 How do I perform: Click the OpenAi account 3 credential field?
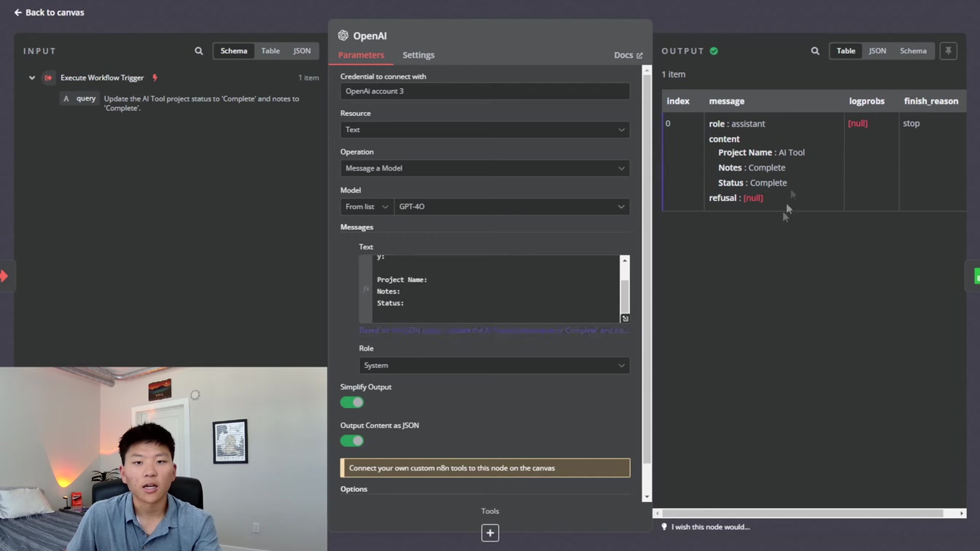tap(485, 91)
